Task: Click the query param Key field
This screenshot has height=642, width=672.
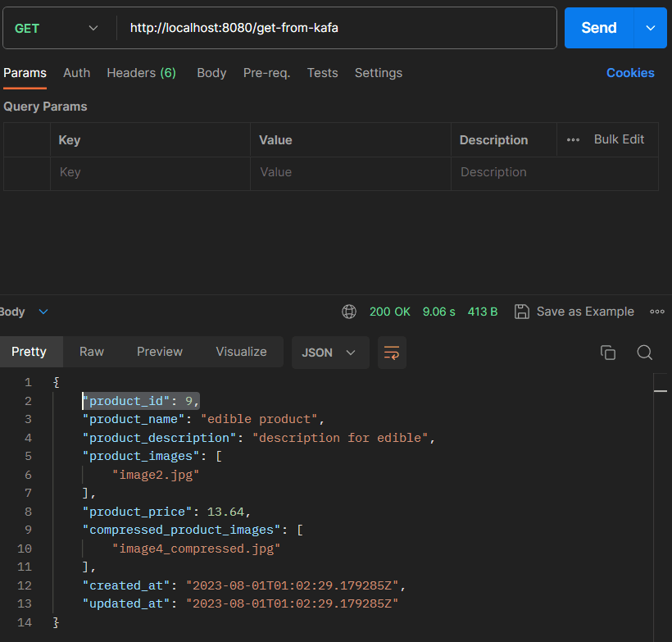Action: [x=151, y=172]
